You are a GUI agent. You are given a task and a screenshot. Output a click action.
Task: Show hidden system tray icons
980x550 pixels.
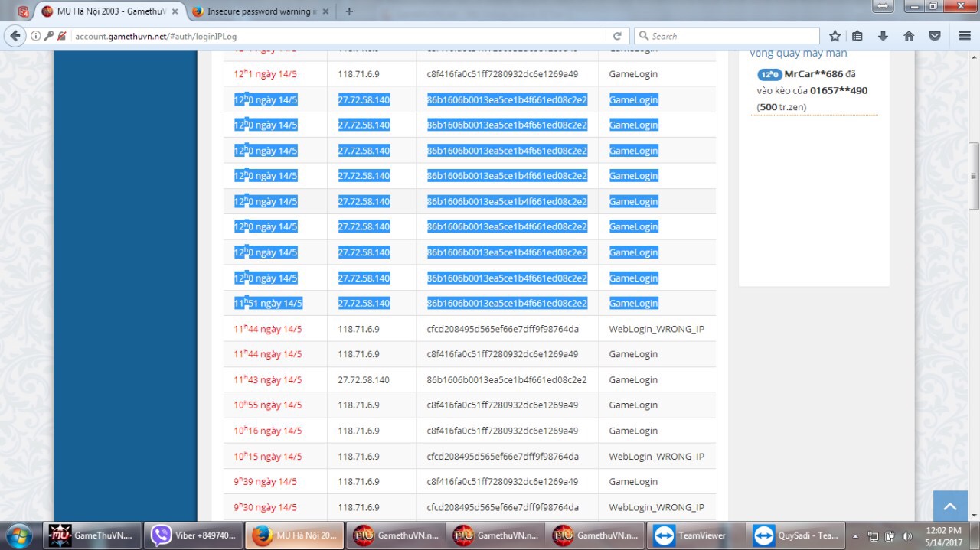[855, 536]
